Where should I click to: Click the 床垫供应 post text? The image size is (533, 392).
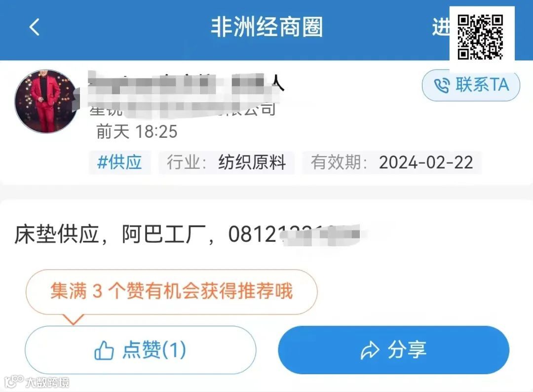[57, 234]
